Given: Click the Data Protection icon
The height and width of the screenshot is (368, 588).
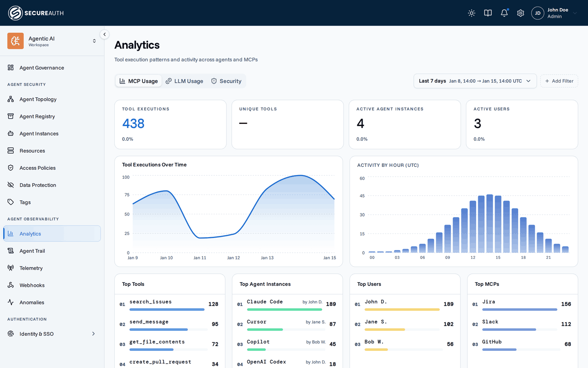Looking at the screenshot, I should click(x=11, y=185).
